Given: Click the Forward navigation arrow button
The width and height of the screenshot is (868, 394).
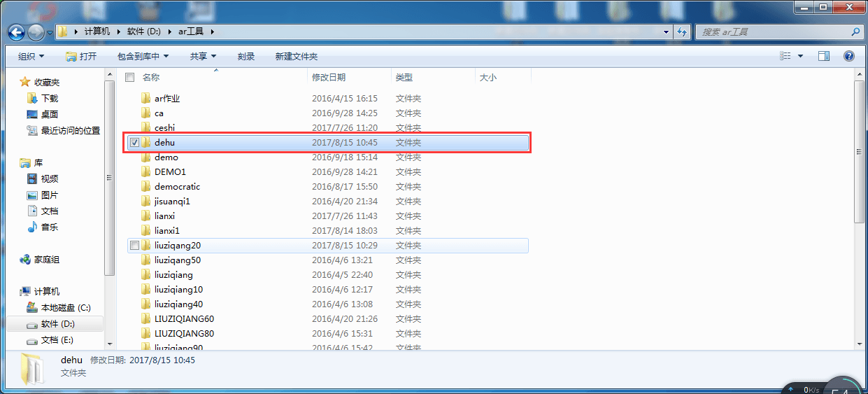Looking at the screenshot, I should tap(36, 32).
